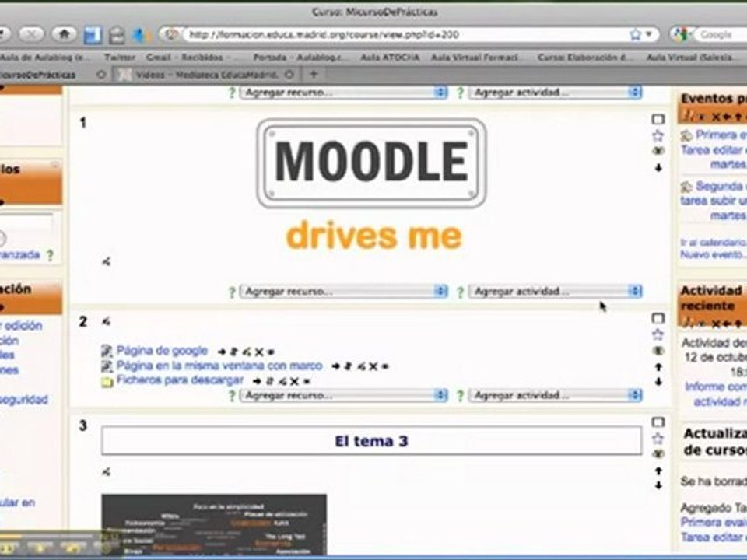This screenshot has width=747, height=560.
Task: Open the Twitter bookmark
Action: 120,57
